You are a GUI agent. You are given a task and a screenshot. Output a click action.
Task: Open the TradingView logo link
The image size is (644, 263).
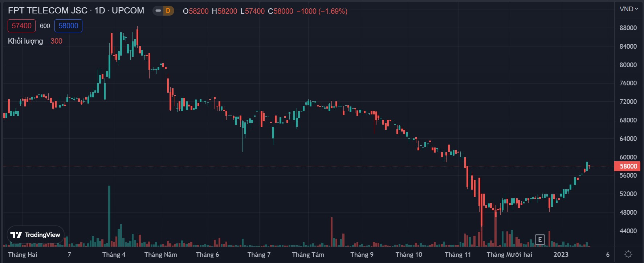tap(36, 235)
